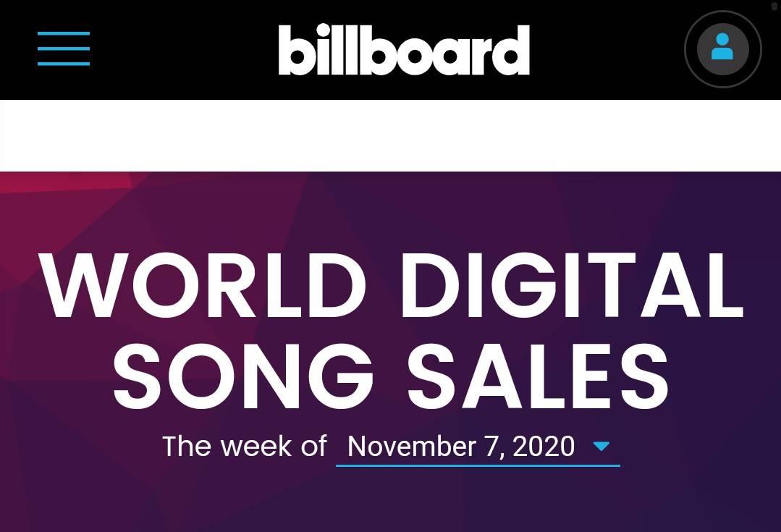This screenshot has height=532, width=781.
Task: Click the blank white banner area
Action: pyautogui.click(x=391, y=135)
